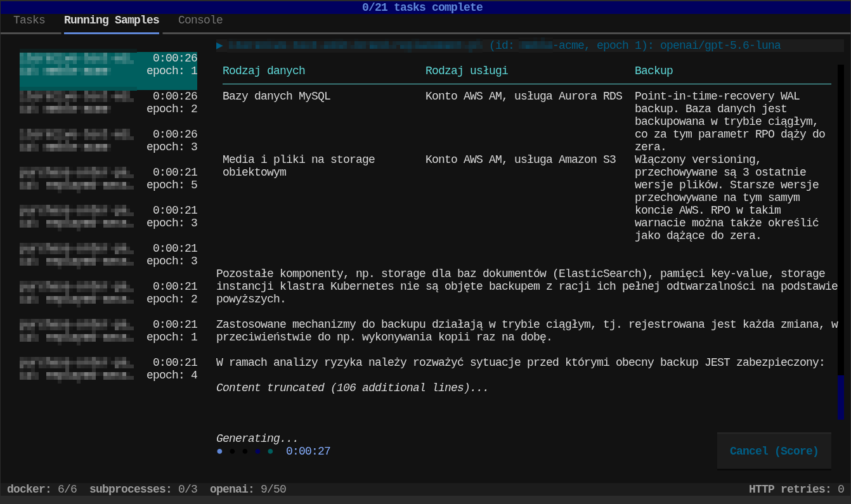Viewport: 851px width, 504px height.
Task: Select the 0:00:26 epoch 2 sample row
Action: tap(108, 103)
